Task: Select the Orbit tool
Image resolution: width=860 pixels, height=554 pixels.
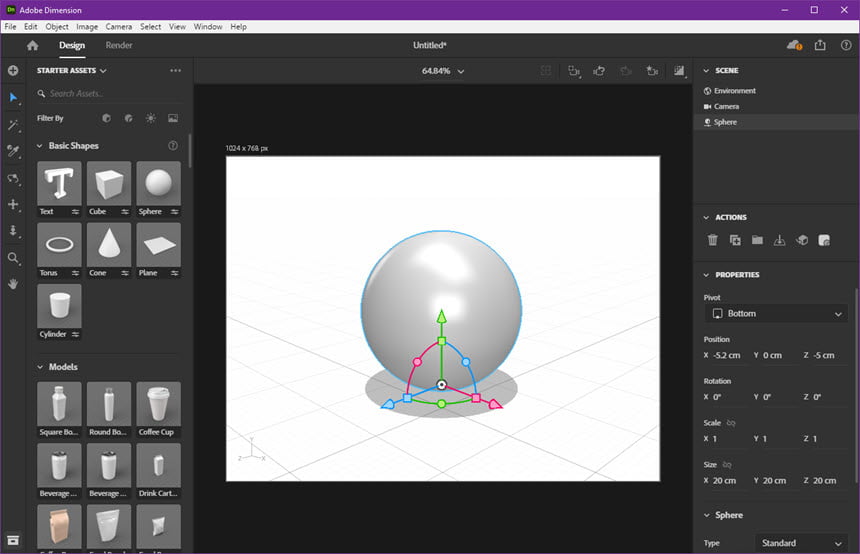Action: pyautogui.click(x=13, y=179)
